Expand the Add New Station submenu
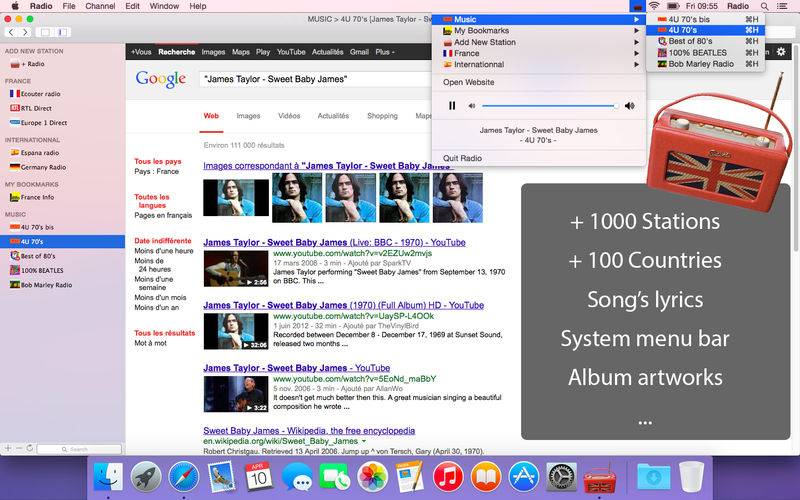 [538, 42]
